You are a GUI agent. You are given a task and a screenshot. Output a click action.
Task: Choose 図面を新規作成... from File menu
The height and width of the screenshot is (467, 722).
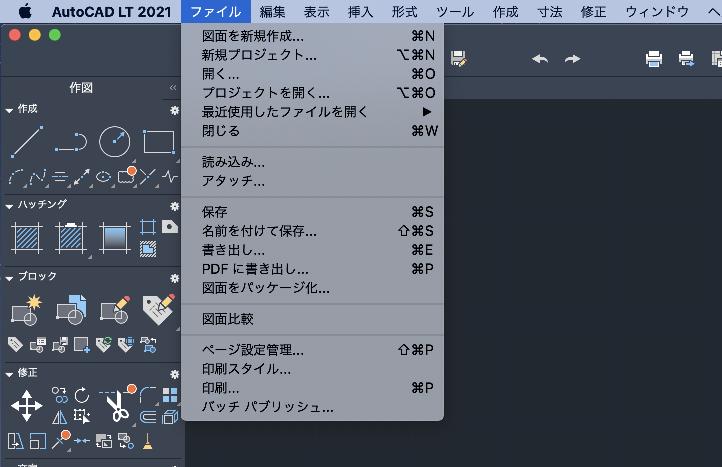tap(313, 36)
